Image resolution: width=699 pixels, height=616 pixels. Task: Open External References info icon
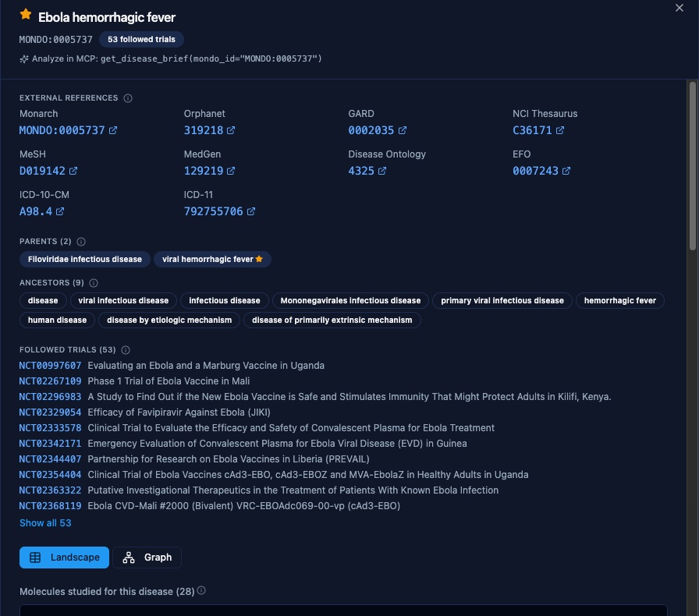point(128,98)
